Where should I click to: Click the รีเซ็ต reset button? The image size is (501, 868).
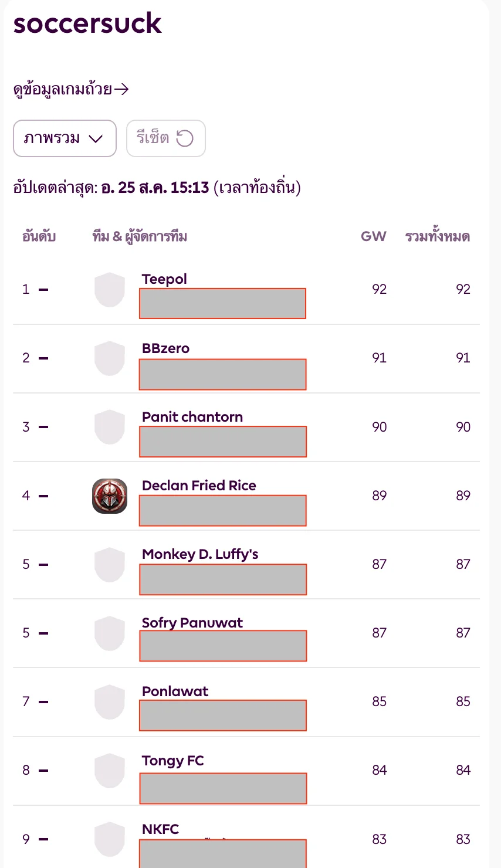click(166, 138)
